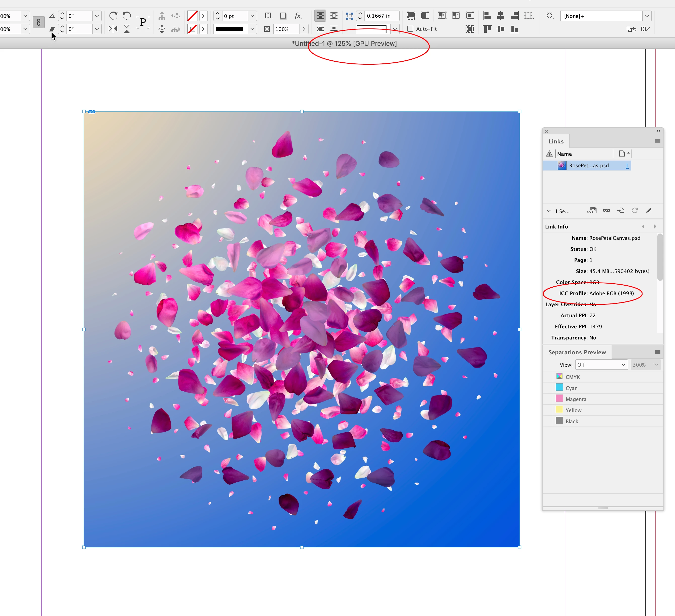Toggle the constrain proportions chain link
This screenshot has width=675, height=616.
coord(39,22)
